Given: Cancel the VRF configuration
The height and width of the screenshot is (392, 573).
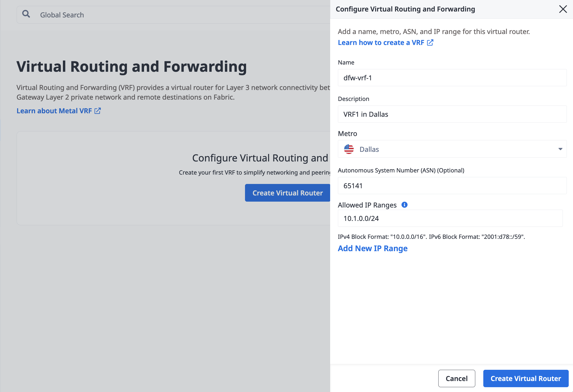Looking at the screenshot, I should tap(457, 378).
